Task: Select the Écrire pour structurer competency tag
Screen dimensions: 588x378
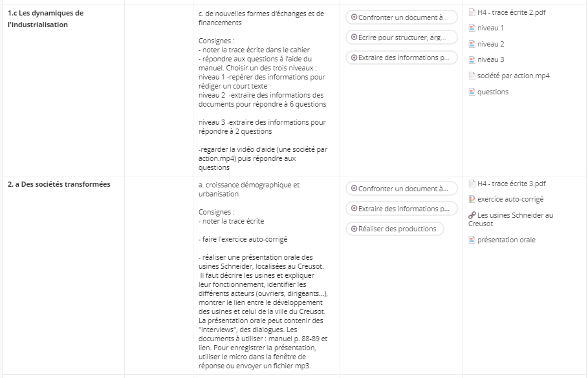Action: click(x=401, y=37)
